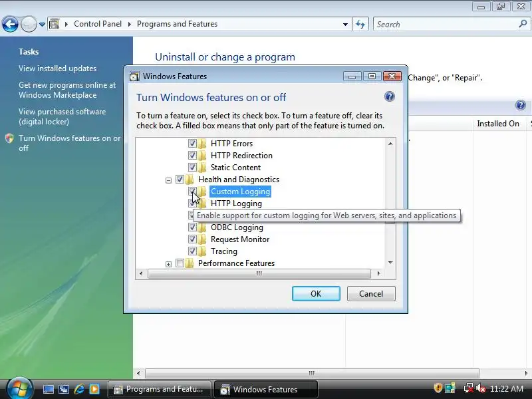Viewport: 532px width, 399px height.
Task: Click the muted volume tray icon
Action: [x=481, y=388]
